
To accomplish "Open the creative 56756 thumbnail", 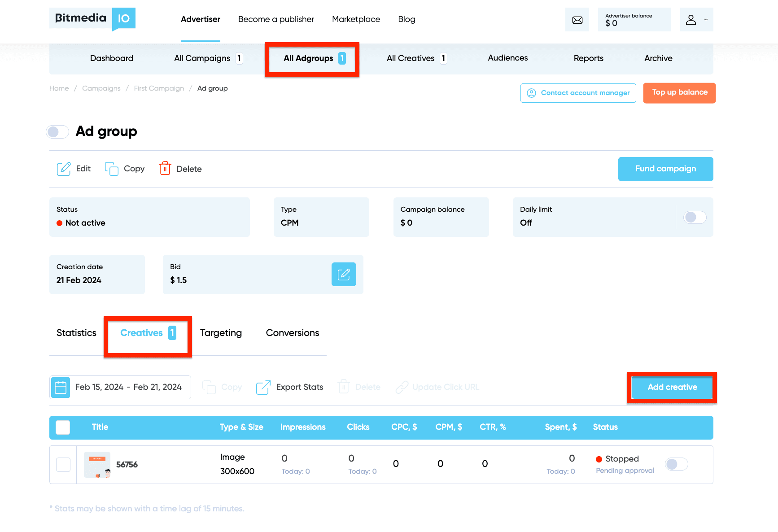I will [97, 465].
